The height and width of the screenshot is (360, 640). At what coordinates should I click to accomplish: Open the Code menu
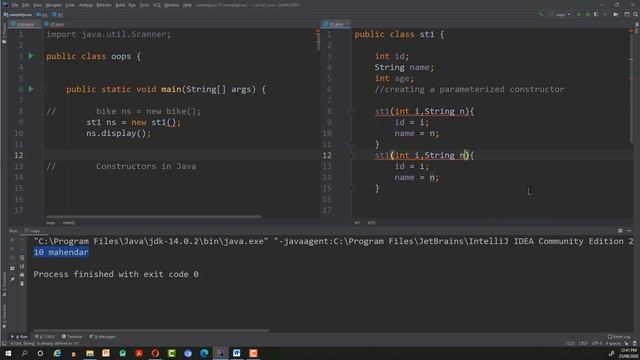coord(70,5)
